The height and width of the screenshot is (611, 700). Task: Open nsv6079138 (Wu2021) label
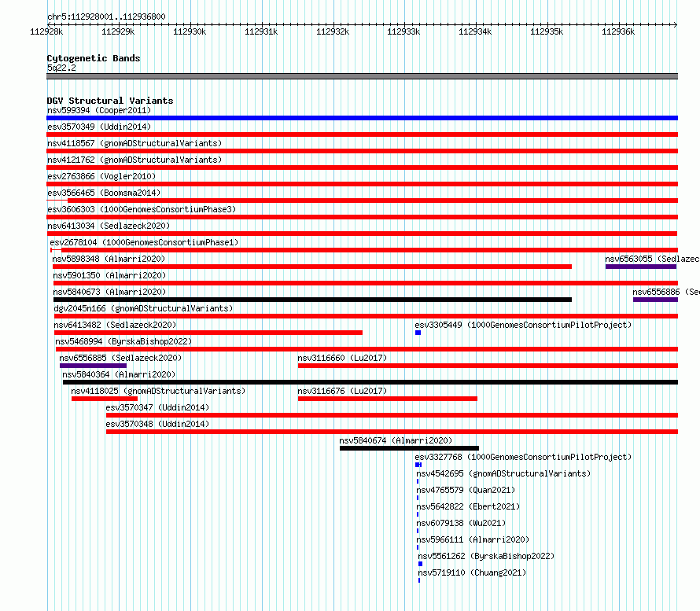point(461,523)
